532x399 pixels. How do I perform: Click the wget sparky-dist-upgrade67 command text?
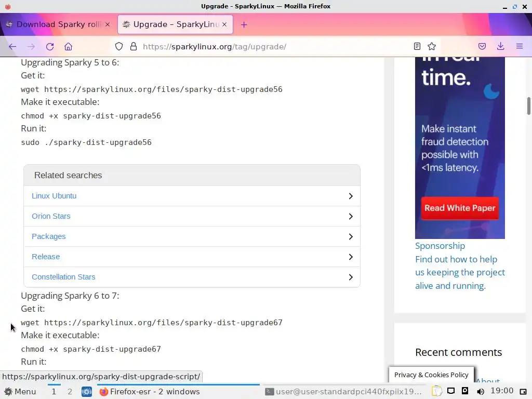point(151,322)
